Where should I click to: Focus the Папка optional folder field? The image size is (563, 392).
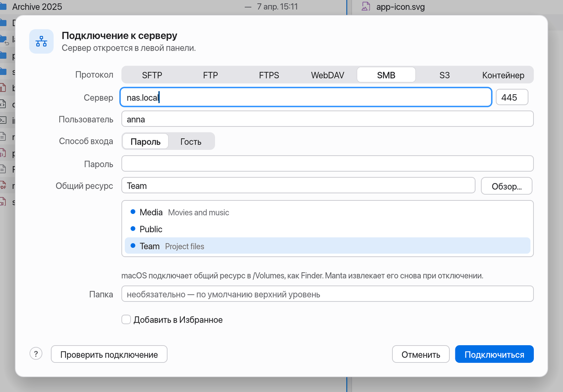[328, 294]
